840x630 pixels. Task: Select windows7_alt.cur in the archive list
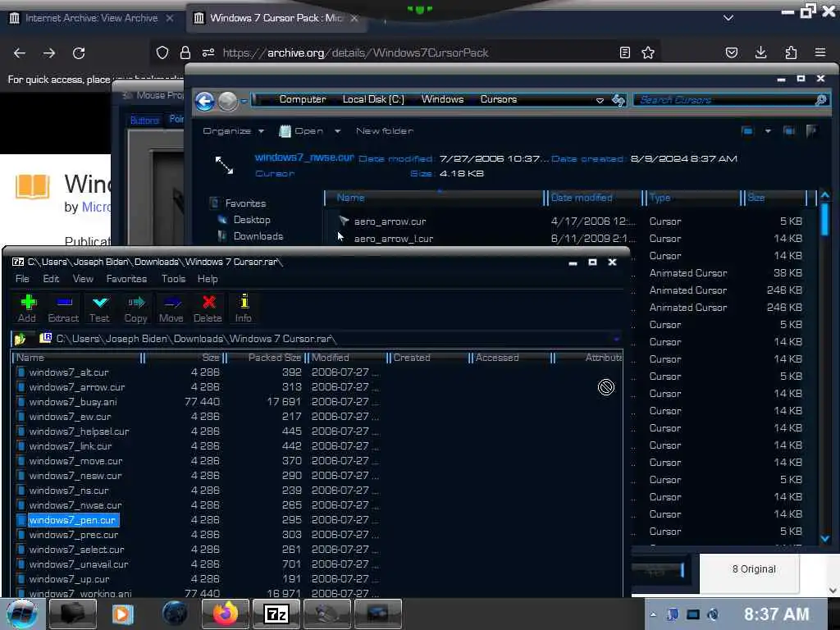(x=69, y=372)
